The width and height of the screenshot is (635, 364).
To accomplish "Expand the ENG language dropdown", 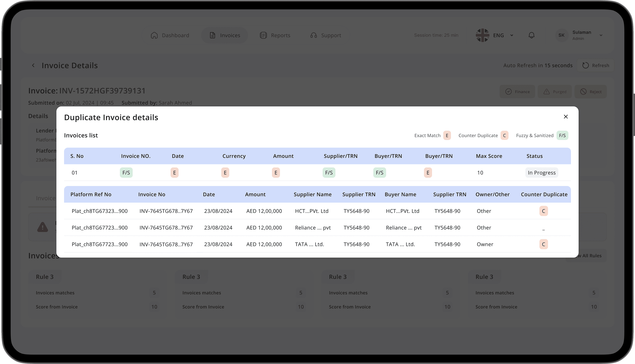I will (512, 36).
